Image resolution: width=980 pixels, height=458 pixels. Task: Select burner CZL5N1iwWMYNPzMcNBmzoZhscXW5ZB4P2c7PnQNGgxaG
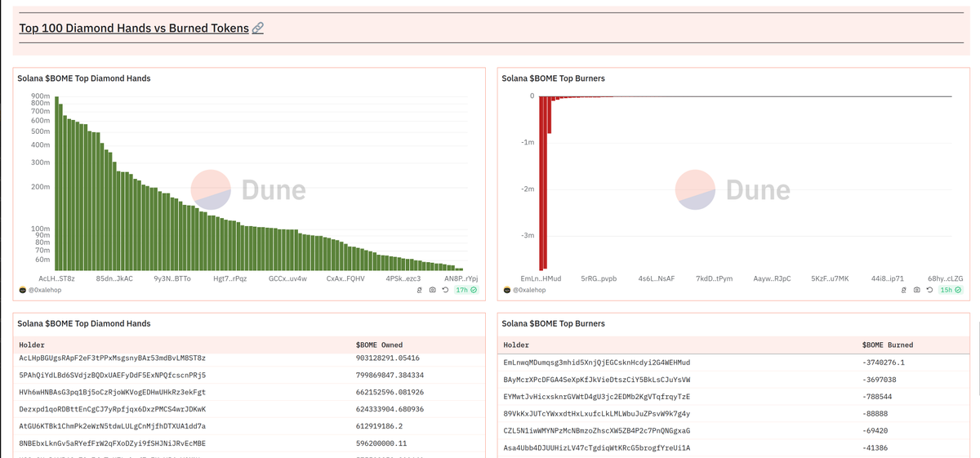(597, 431)
